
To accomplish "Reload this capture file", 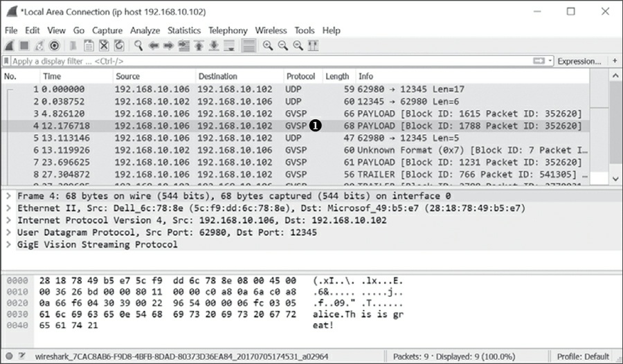I will point(119,46).
